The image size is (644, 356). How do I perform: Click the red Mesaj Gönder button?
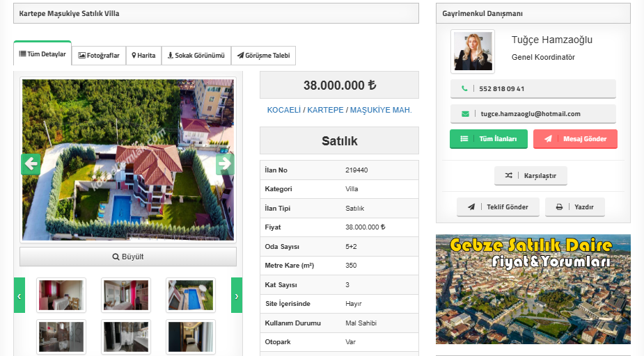pyautogui.click(x=574, y=139)
